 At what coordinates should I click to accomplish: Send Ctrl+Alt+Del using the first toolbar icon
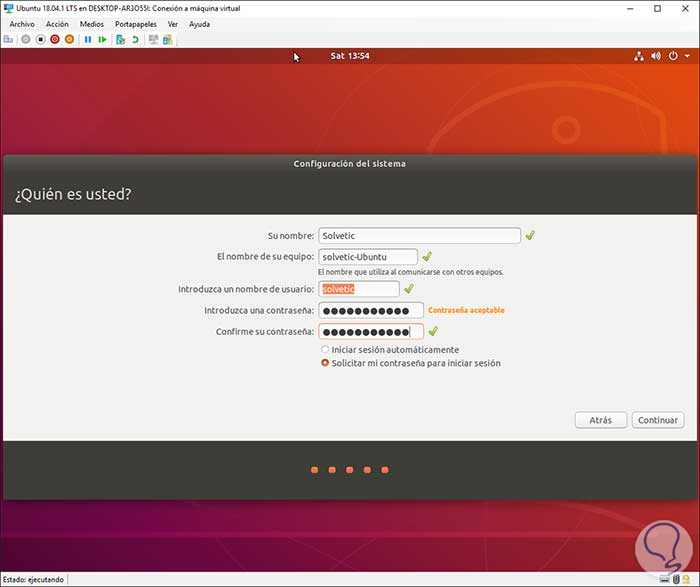(x=8, y=40)
